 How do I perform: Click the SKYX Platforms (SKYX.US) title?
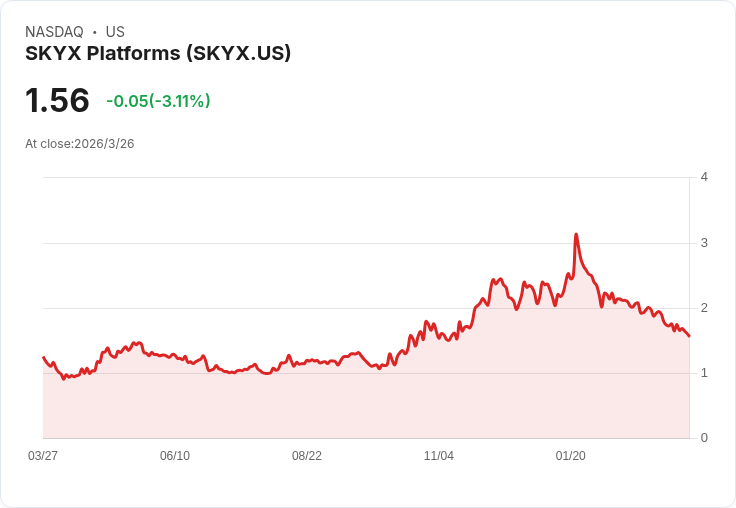[x=158, y=53]
